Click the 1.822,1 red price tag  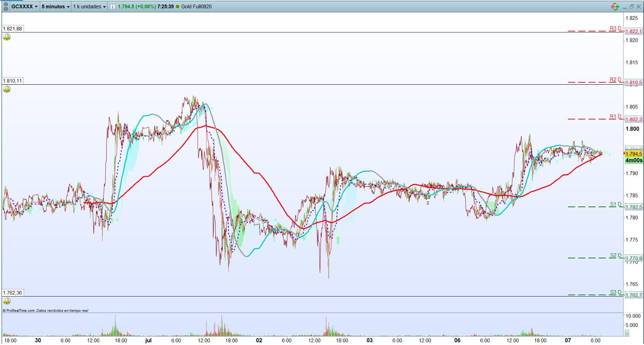click(x=634, y=31)
